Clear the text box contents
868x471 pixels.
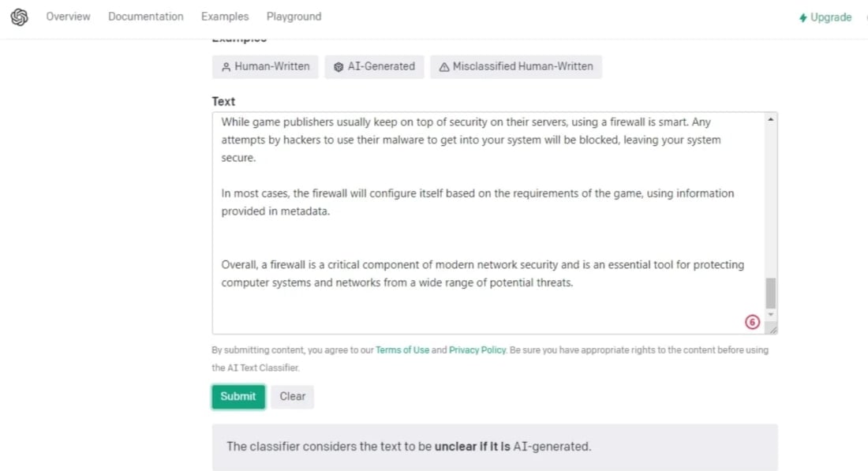tap(292, 396)
